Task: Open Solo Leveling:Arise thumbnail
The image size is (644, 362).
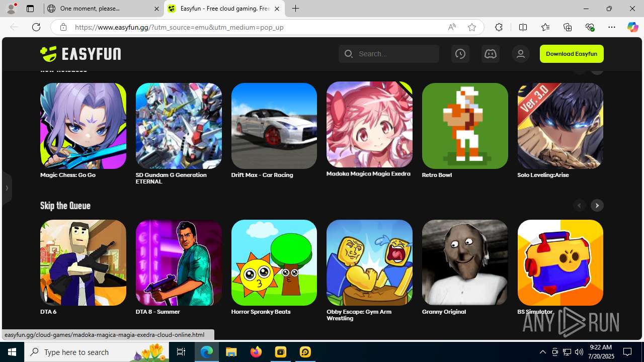Action: pyautogui.click(x=560, y=126)
